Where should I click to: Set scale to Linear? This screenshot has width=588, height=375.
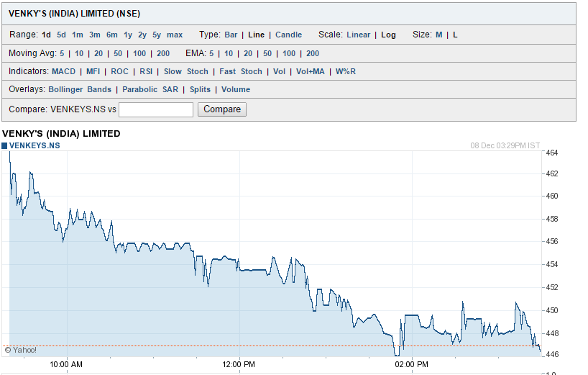point(359,35)
